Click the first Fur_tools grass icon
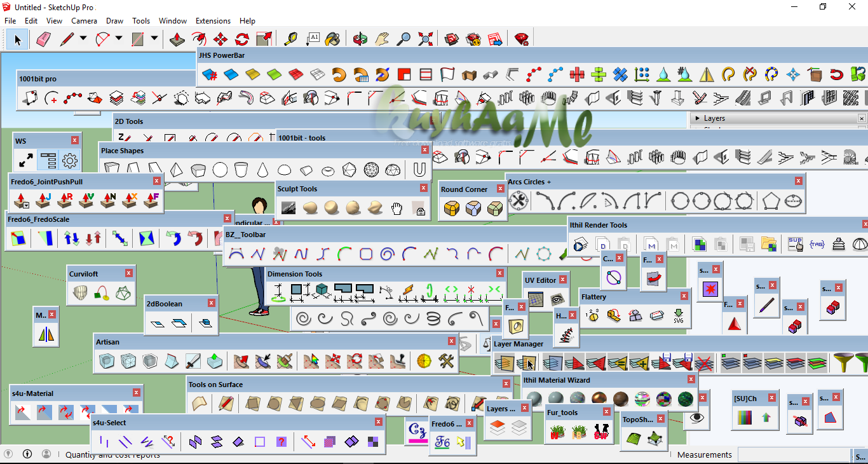 [557, 432]
